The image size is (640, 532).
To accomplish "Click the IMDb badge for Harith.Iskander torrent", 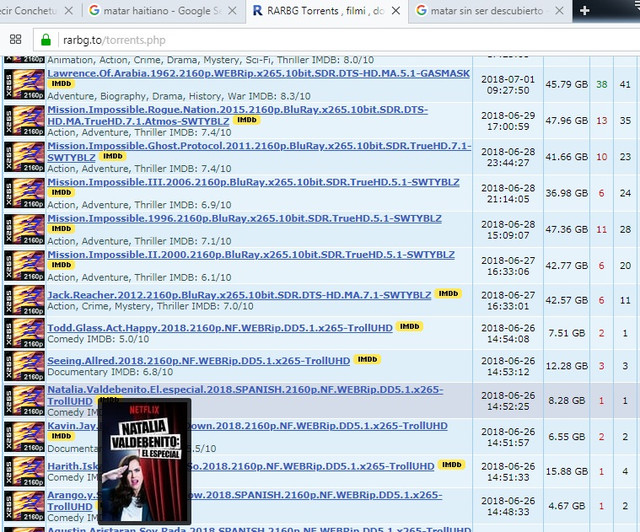I will 451,465.
